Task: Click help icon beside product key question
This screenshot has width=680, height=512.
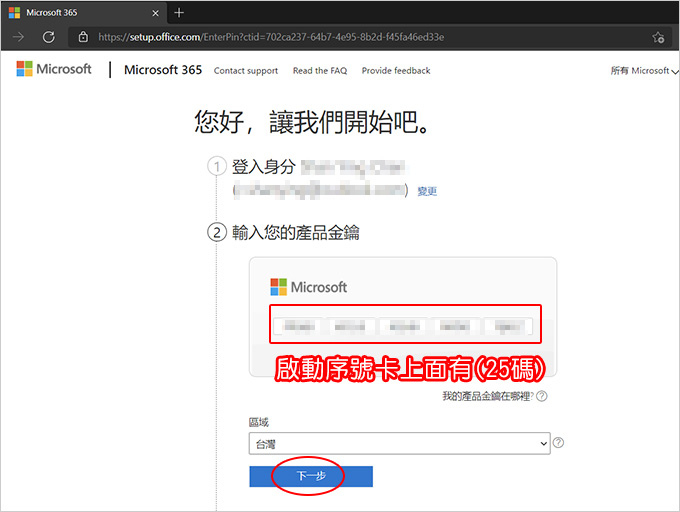Action: tap(542, 396)
